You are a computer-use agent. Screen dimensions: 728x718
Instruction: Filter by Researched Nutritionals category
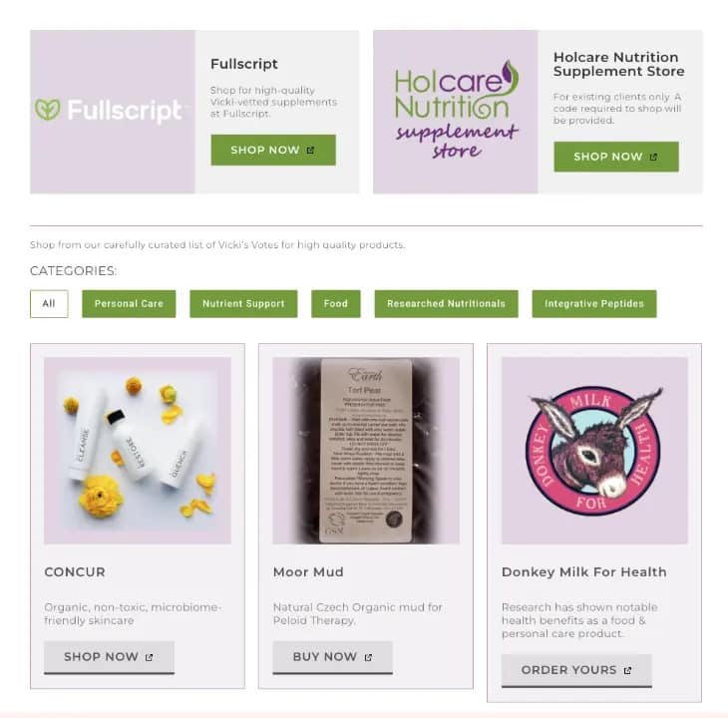click(x=446, y=303)
